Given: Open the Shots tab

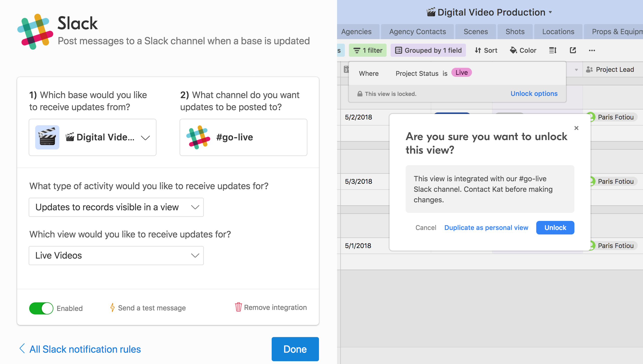Looking at the screenshot, I should pyautogui.click(x=515, y=32).
